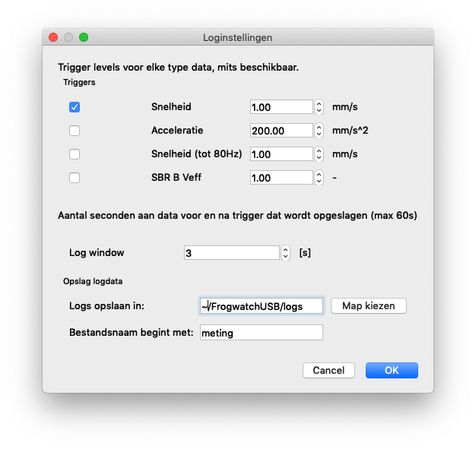The width and height of the screenshot is (476, 449).
Task: Decrease Log window with down arrow
Action: click(285, 256)
